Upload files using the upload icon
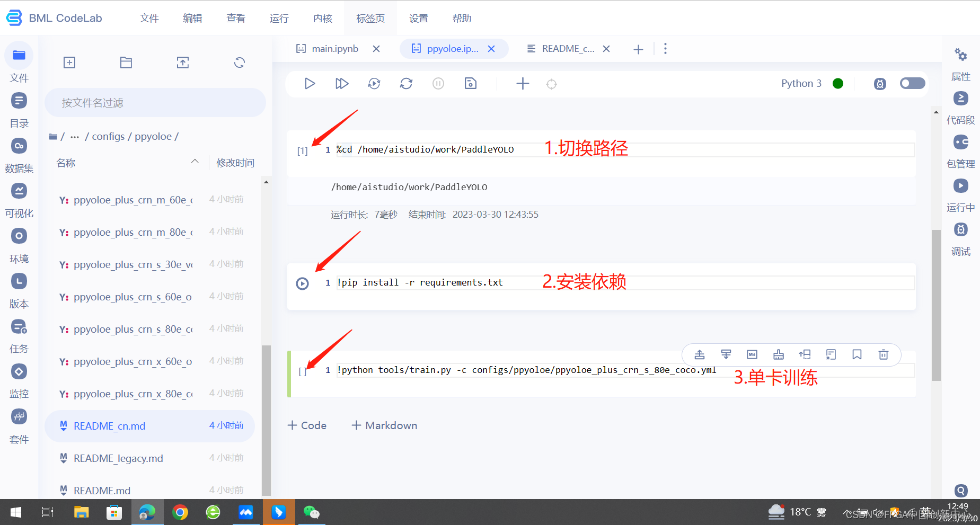Screen dimensions: 980x525 [183, 63]
